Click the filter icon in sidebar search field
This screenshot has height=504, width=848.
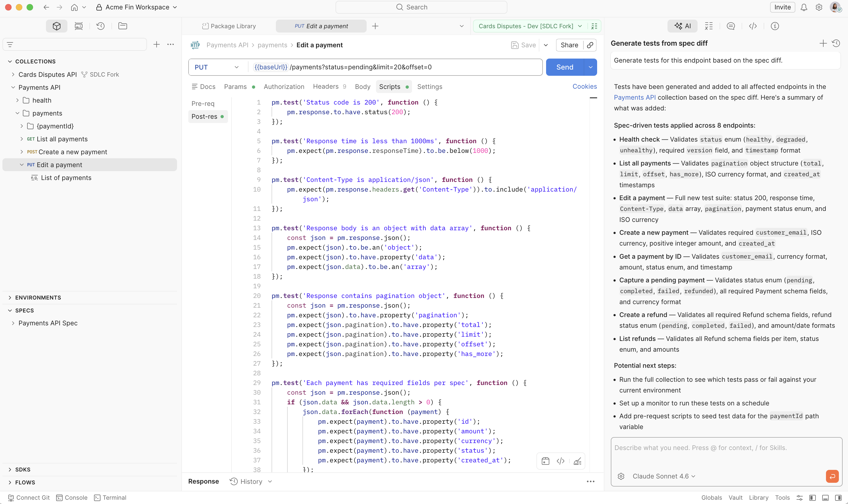click(x=10, y=45)
